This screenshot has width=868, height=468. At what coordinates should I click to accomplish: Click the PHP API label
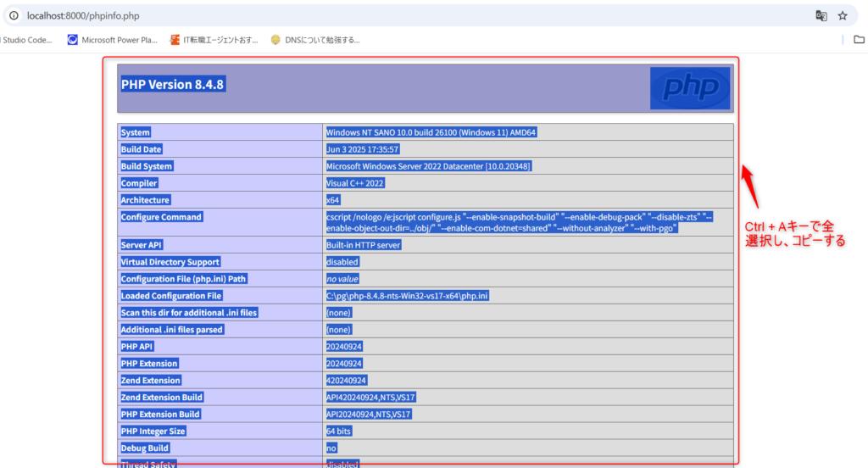click(x=136, y=346)
